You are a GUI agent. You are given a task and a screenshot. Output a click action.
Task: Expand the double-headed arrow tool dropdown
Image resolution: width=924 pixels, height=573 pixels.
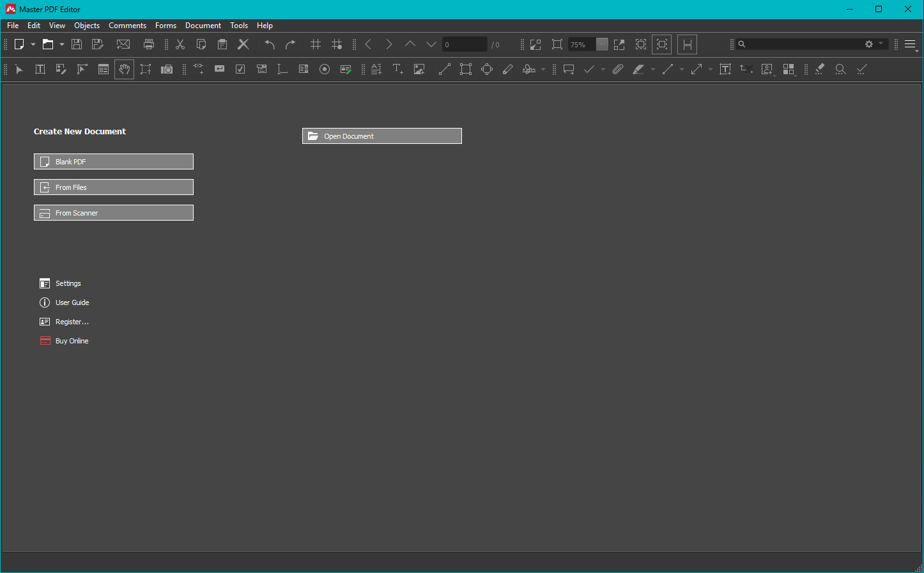(711, 69)
